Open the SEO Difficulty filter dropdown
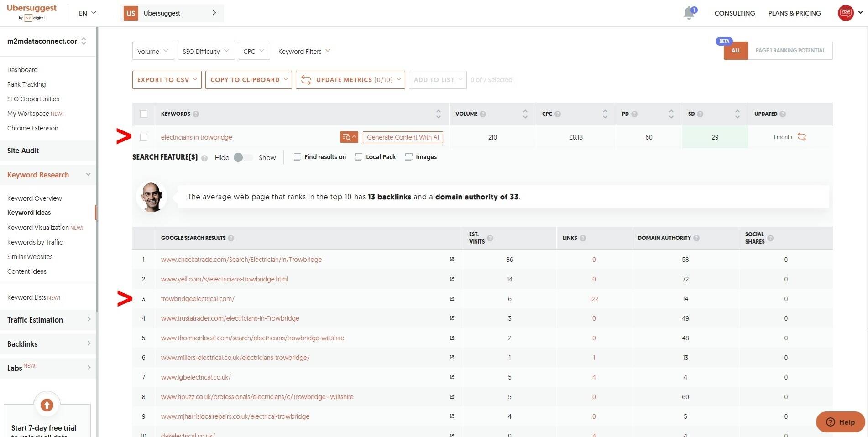 (206, 51)
